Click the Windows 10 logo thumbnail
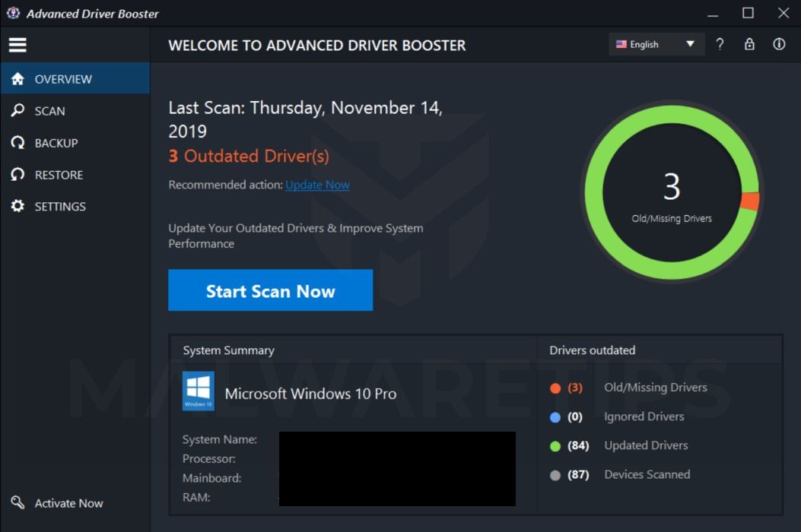This screenshot has height=532, width=801. 199,391
